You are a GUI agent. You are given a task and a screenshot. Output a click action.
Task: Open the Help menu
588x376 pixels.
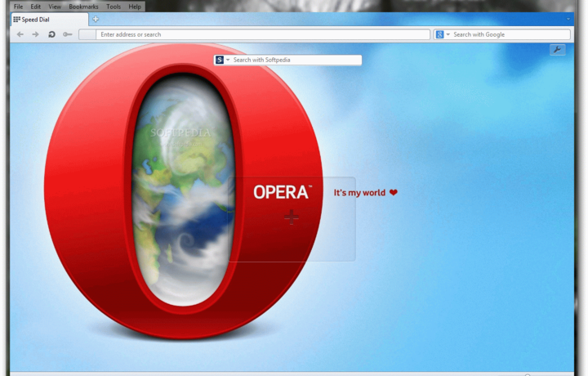tap(135, 7)
